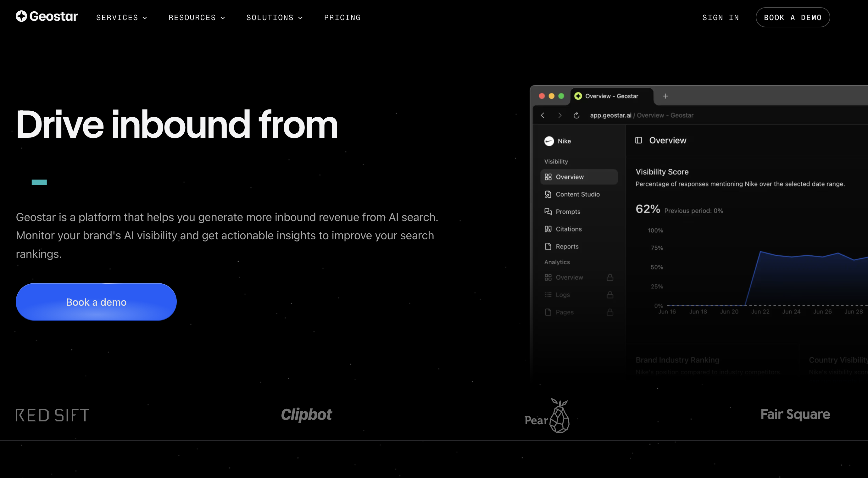
Task: Click the page reload icon in the browser mockup
Action: [x=577, y=115]
